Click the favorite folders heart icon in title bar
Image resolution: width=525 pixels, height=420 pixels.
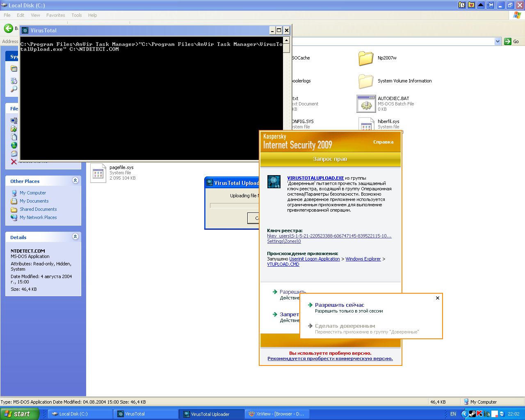471,5
